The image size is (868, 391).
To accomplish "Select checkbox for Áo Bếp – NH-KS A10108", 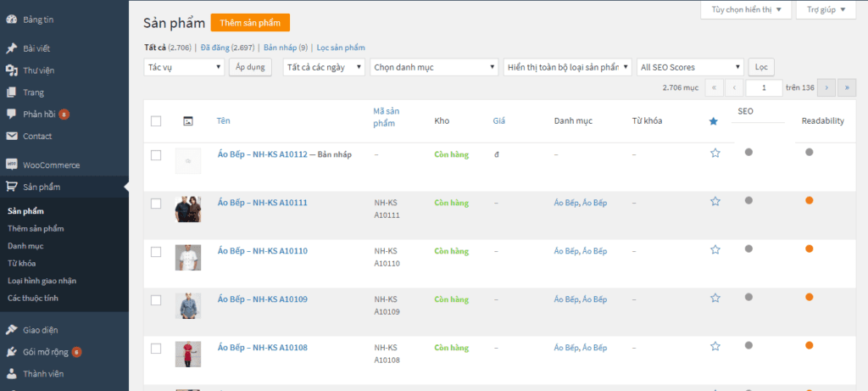I will pos(156,349).
